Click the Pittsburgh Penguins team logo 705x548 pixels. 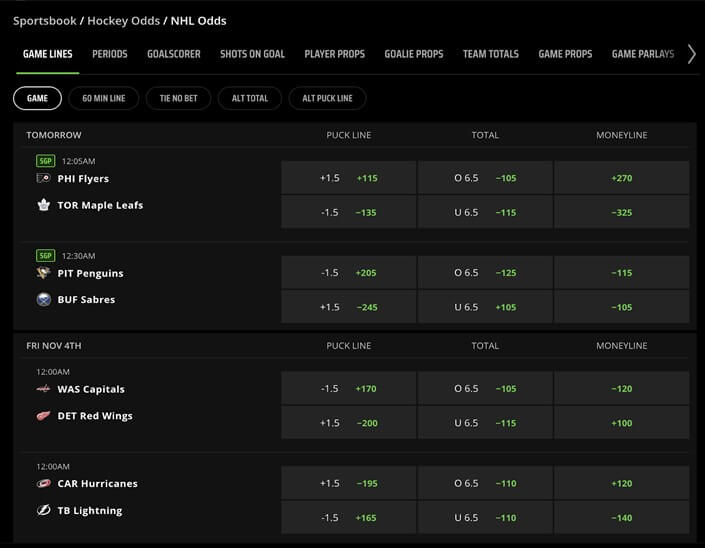pos(43,273)
